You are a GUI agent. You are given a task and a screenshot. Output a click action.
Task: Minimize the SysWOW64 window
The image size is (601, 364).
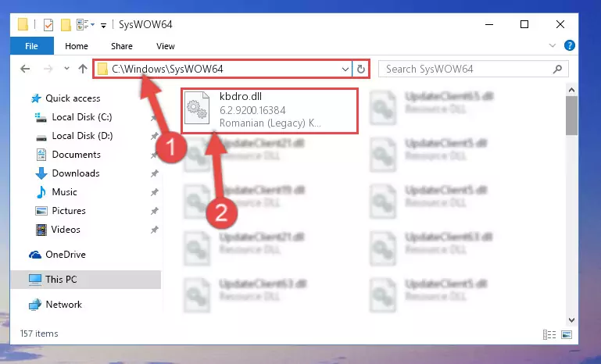pyautogui.click(x=489, y=24)
